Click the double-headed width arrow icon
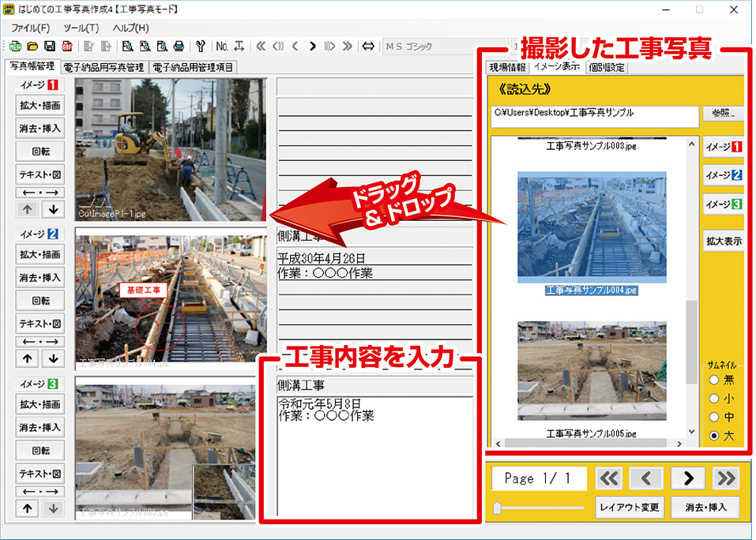The image size is (756, 540). coord(368,46)
